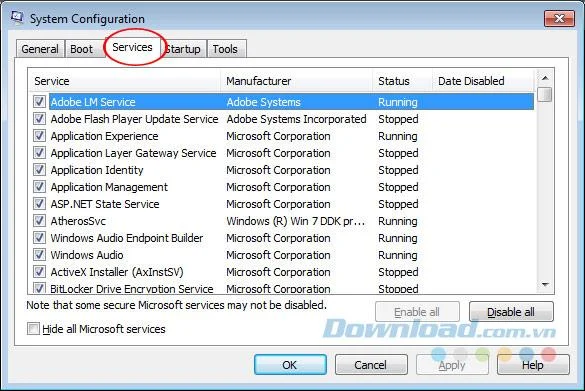The height and width of the screenshot is (391, 585).
Task: Sort by the Manufacturer column header
Action: (297, 81)
